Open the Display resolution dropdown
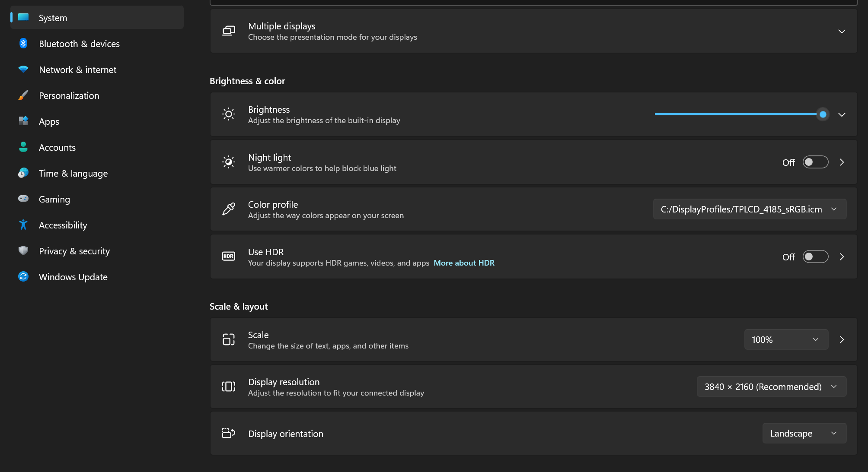The image size is (868, 472). point(771,387)
